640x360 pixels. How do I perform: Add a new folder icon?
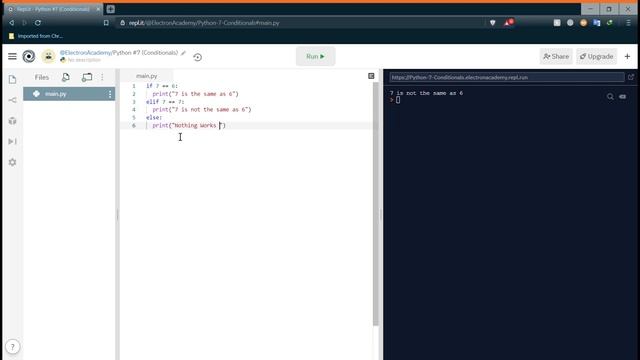(x=87, y=77)
